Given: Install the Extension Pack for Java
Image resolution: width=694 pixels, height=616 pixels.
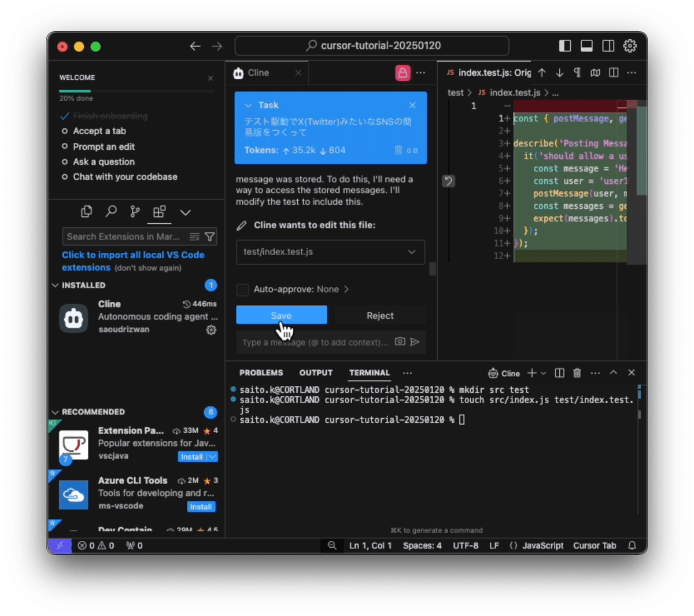Looking at the screenshot, I should 191,457.
